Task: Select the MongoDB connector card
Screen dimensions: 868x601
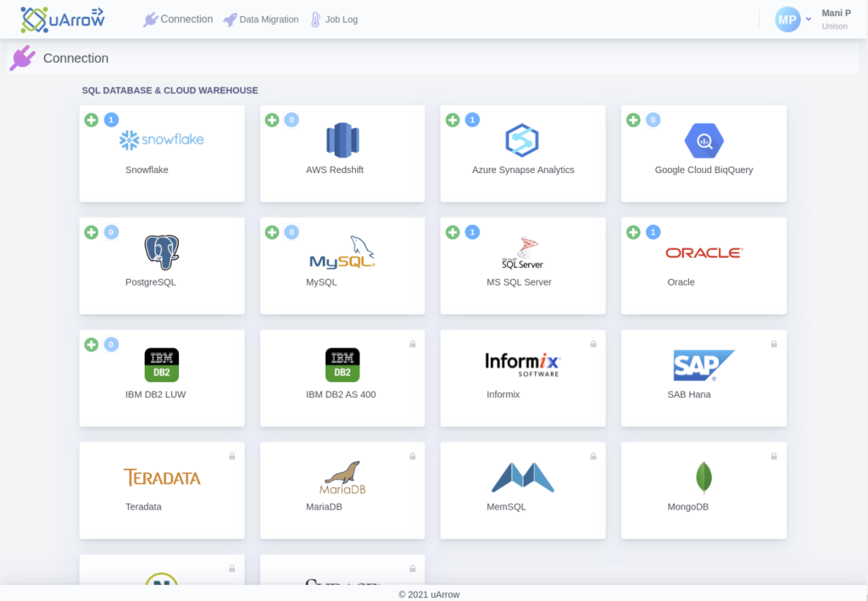Action: (704, 490)
